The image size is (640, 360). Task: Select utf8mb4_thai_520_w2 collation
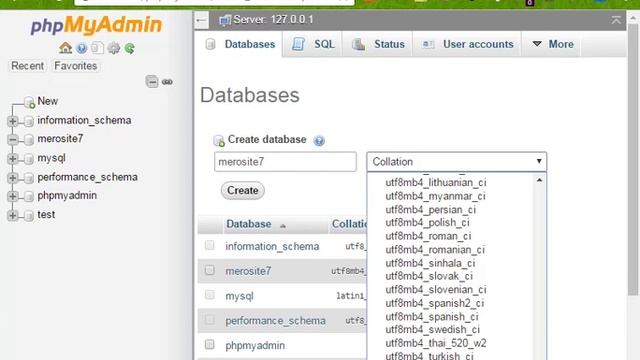coord(436,343)
